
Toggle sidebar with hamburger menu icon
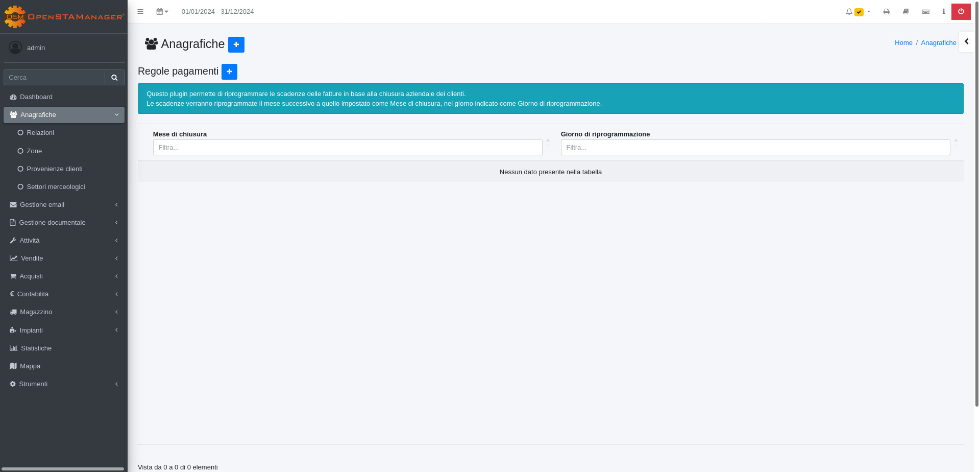pos(140,12)
